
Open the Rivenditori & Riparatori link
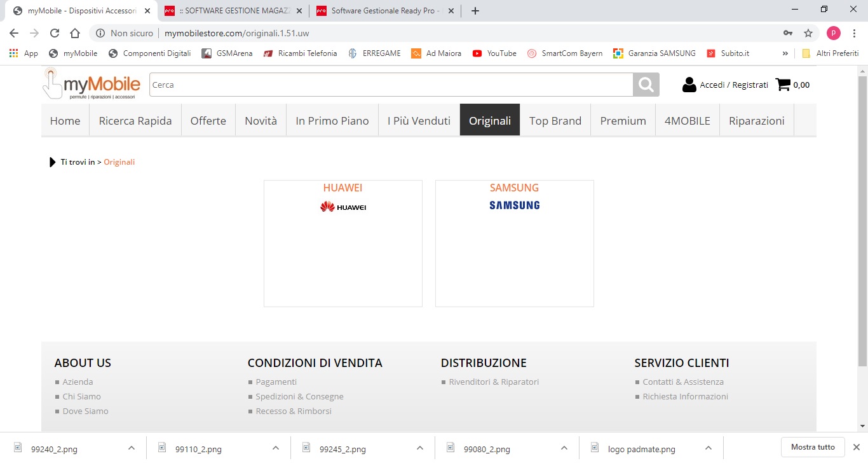pos(494,382)
